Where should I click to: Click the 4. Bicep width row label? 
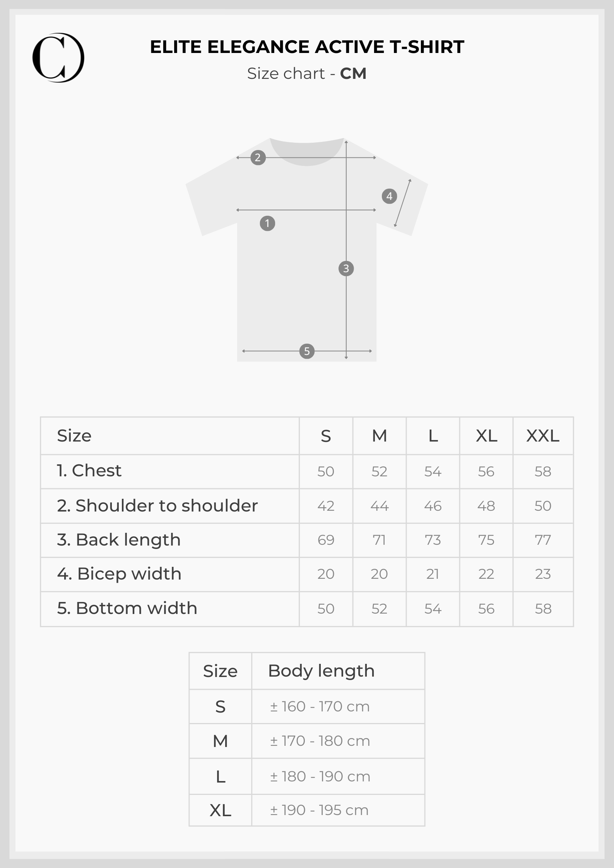119,574
